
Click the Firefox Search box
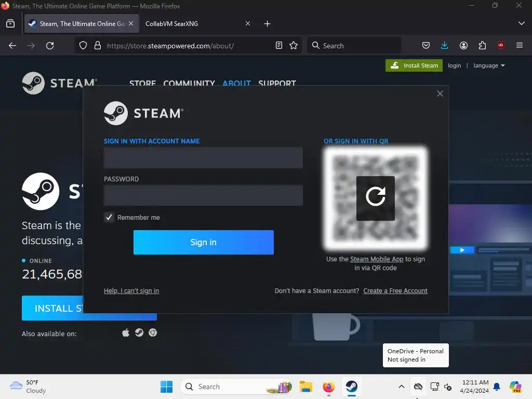354,46
